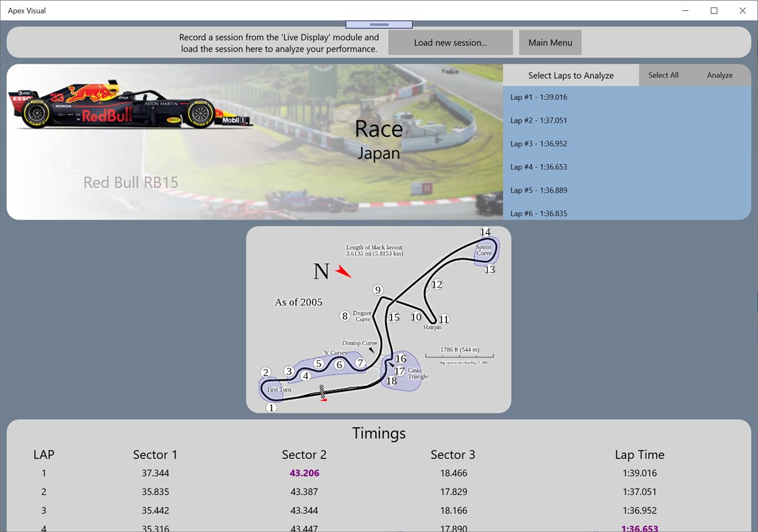
Task: Click purple Sector 2 time 43.206
Action: click(x=304, y=473)
